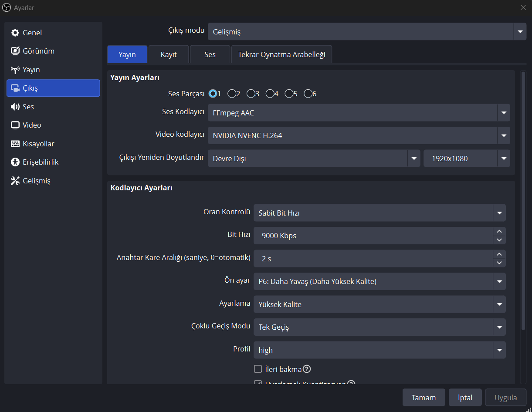Select audio track 4 radio button
Image resolution: width=532 pixels, height=412 pixels.
coord(270,94)
